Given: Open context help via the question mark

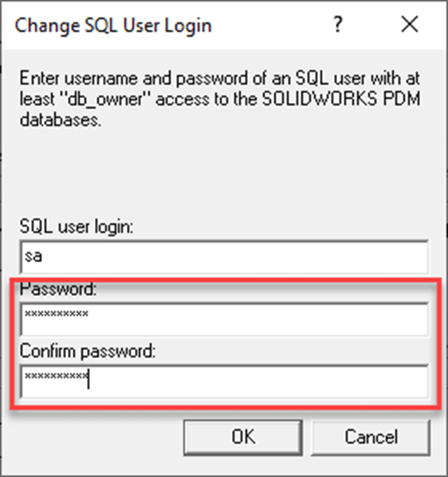Looking at the screenshot, I should coord(338,25).
